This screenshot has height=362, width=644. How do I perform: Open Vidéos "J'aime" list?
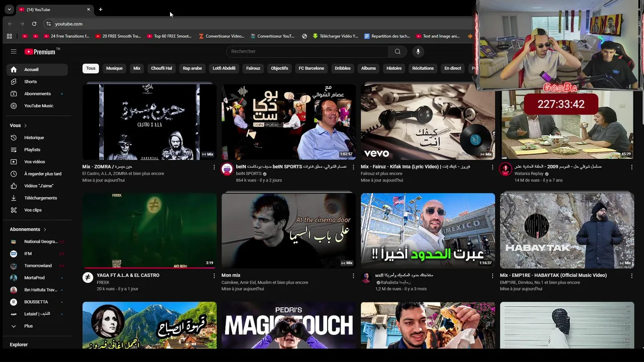point(37,186)
